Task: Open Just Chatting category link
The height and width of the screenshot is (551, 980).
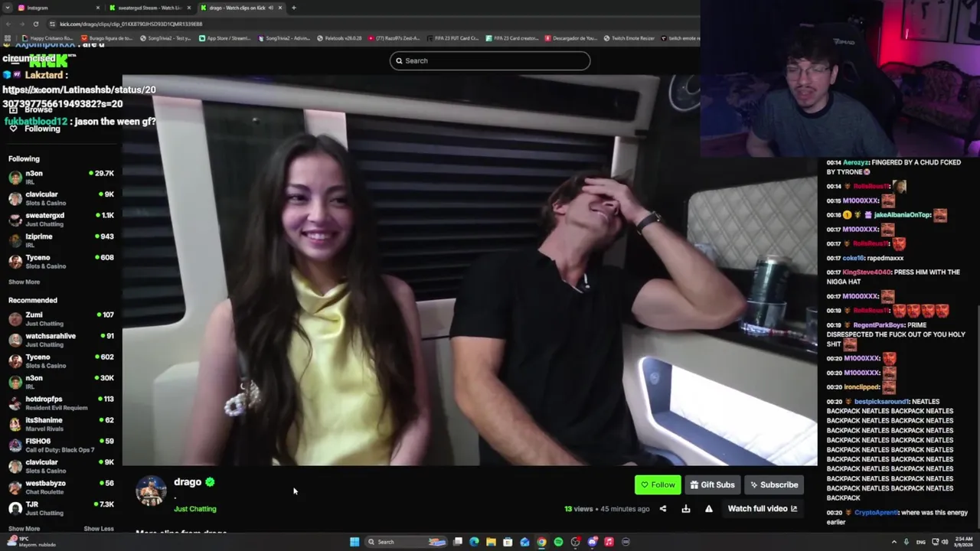Action: (195, 509)
